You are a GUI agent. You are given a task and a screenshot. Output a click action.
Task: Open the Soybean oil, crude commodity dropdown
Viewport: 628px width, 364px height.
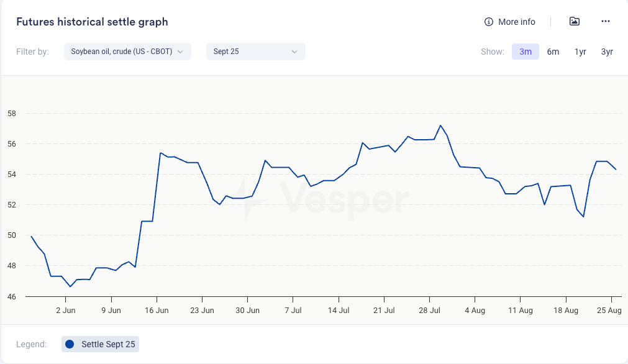click(122, 52)
